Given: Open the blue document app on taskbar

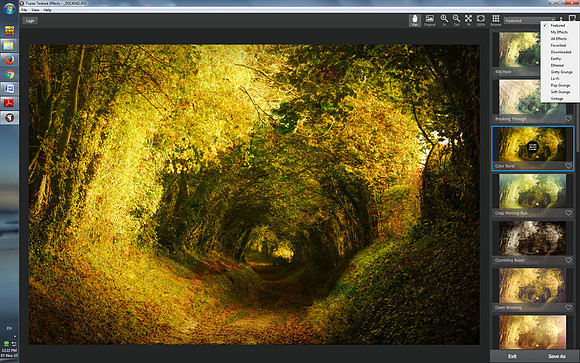Looking at the screenshot, I should (x=9, y=88).
